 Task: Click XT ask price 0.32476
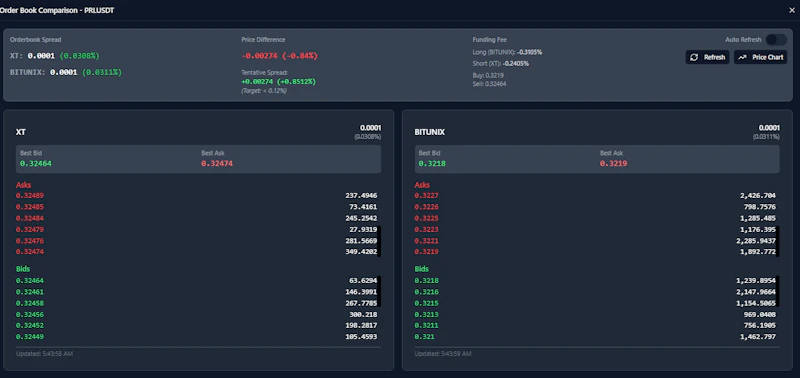click(30, 240)
